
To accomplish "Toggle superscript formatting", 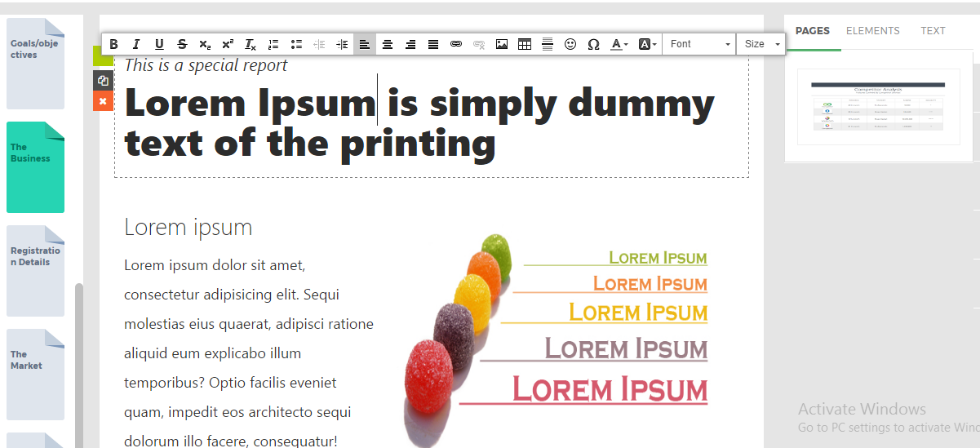I will click(228, 44).
